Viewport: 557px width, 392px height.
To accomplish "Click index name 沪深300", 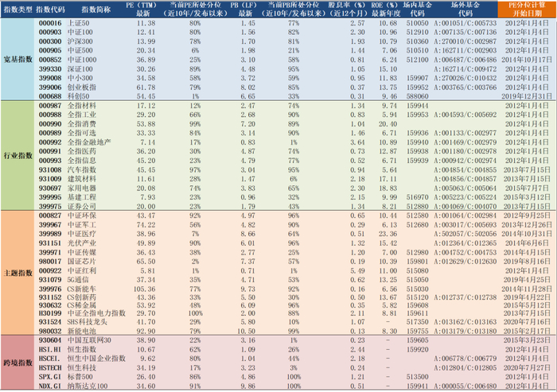I will point(80,41).
